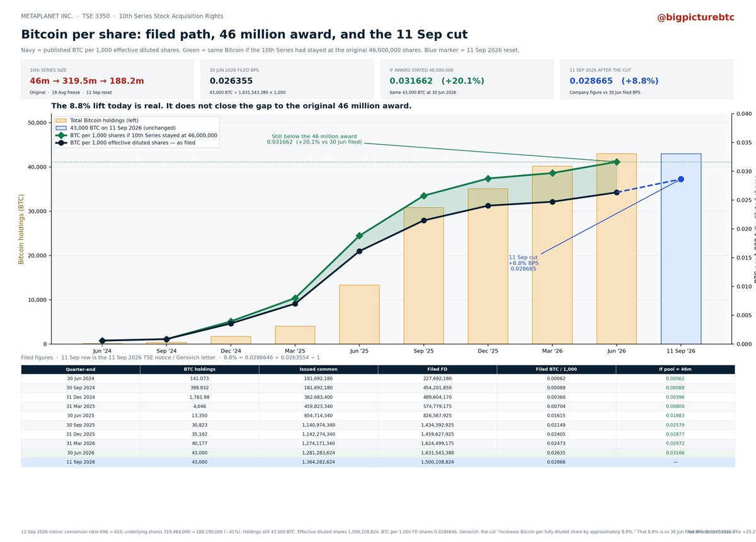The height and width of the screenshot is (542, 756).
Task: Click the orange Total Bitcoin holdings legend swatch
Action: coord(61,120)
